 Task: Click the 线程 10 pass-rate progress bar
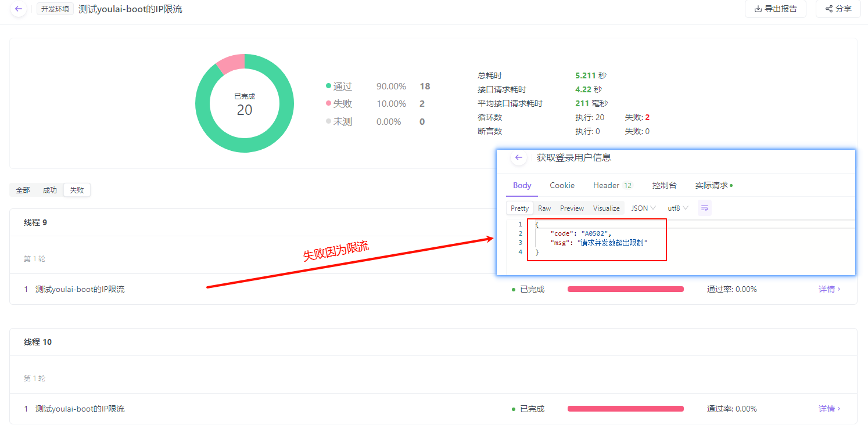(626, 409)
